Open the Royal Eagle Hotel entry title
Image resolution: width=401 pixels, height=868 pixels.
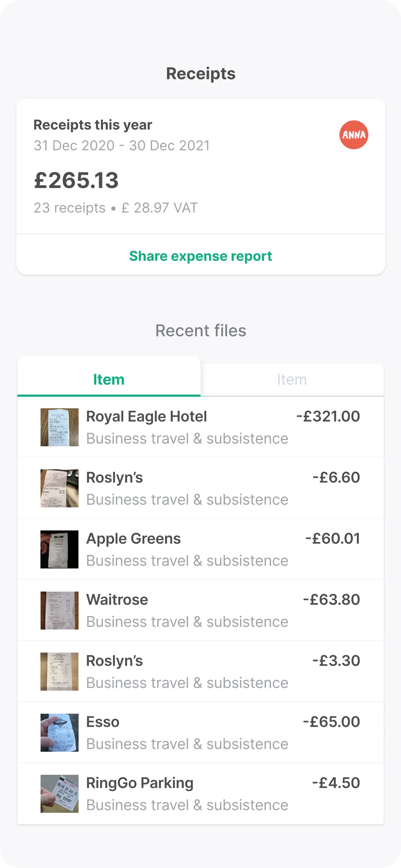coord(147,416)
